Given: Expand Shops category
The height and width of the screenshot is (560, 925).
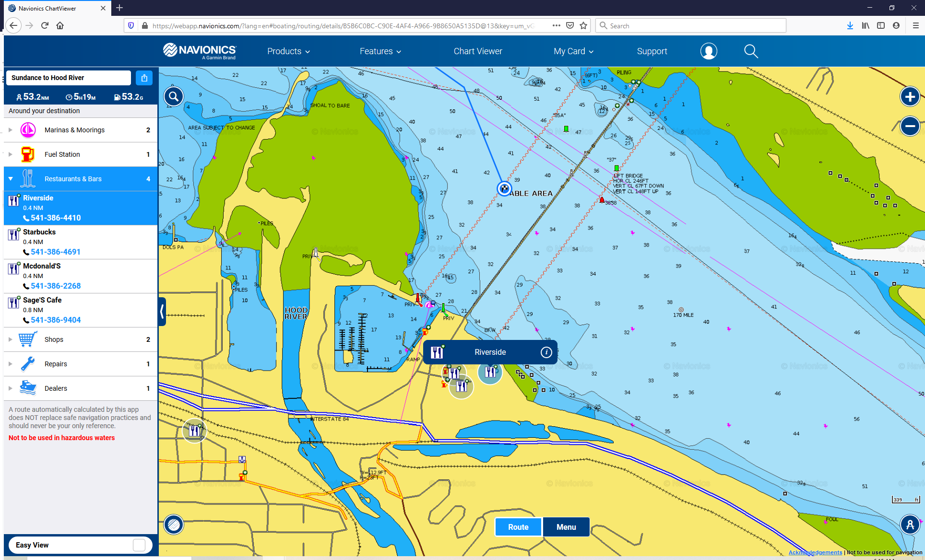Looking at the screenshot, I should pos(11,339).
